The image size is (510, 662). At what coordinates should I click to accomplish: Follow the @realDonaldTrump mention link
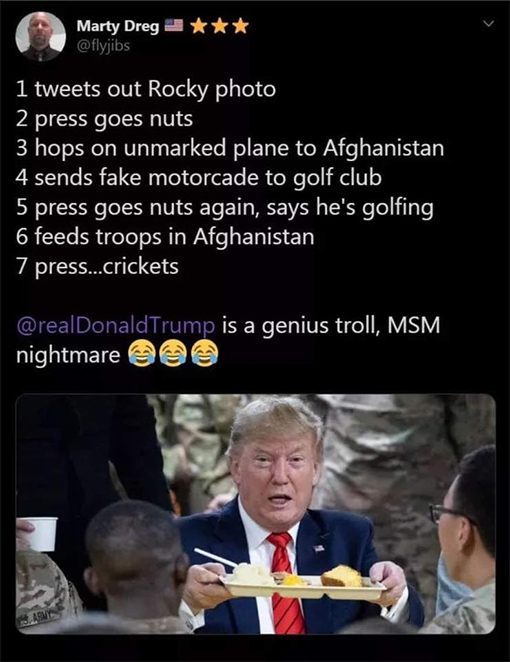point(115,326)
